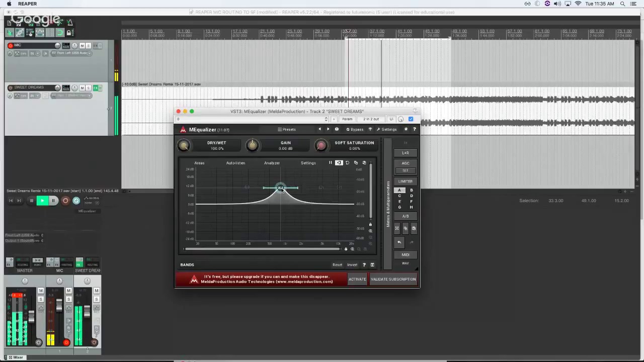Screen dimensions: 644x362
Task: Click VALIDATE SUBSCRIPTION button
Action: (x=393, y=279)
